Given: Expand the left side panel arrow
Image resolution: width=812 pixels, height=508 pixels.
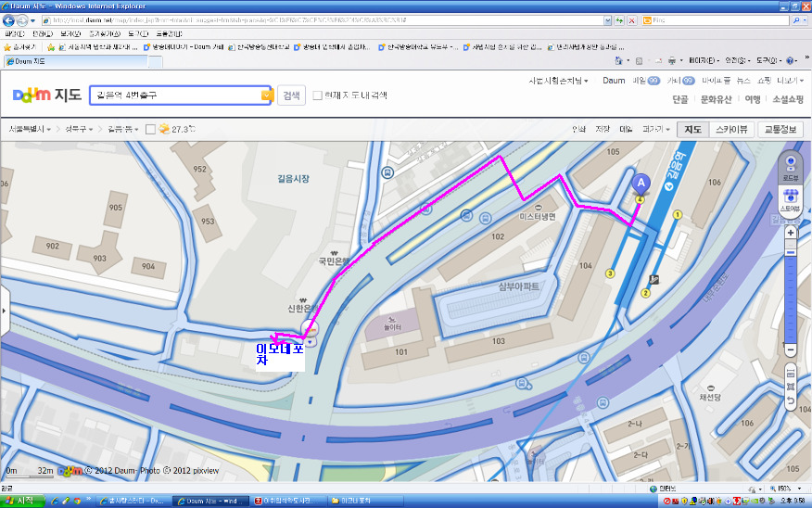Looking at the screenshot, I should click(4, 311).
